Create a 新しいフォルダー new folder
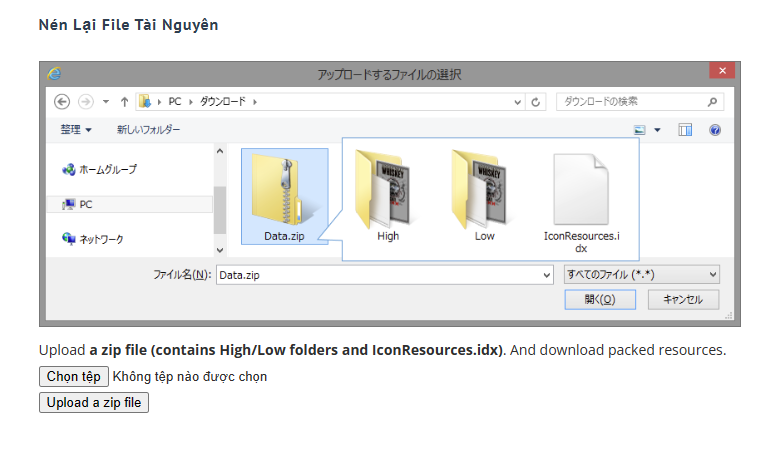764x449 pixels. tap(148, 130)
